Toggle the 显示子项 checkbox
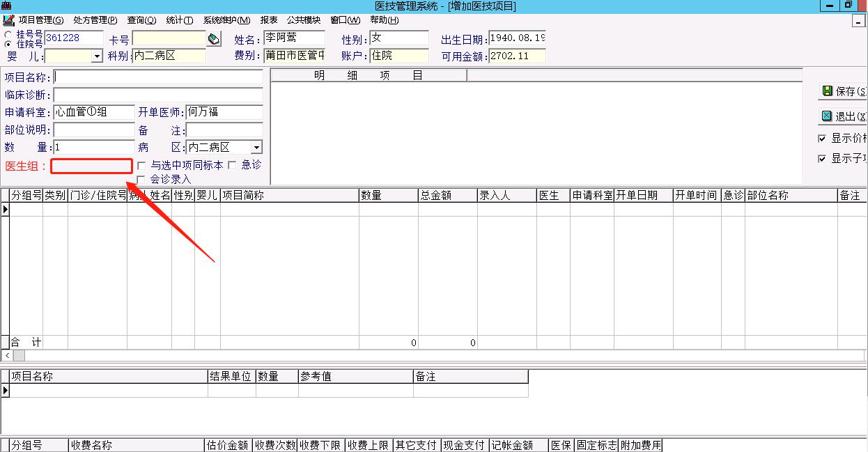The height and width of the screenshot is (452, 868). click(822, 159)
